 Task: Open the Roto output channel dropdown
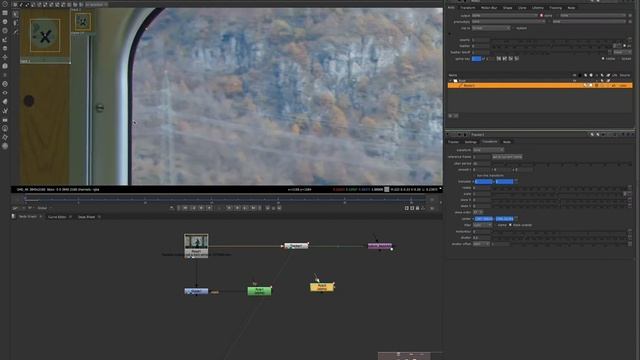click(504, 16)
